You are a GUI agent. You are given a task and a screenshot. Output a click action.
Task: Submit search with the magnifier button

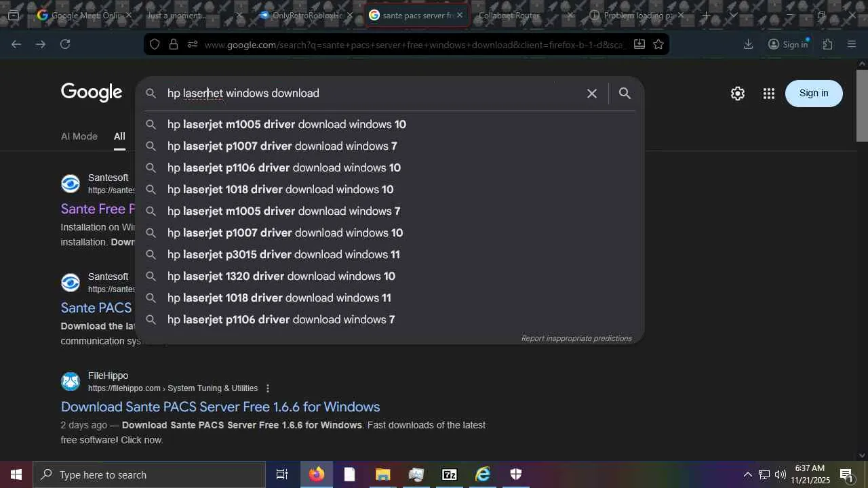tap(625, 94)
